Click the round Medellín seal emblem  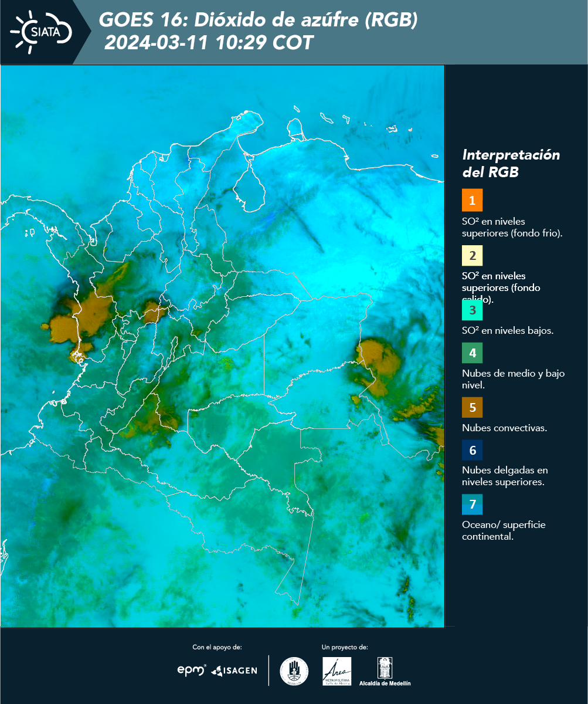click(x=294, y=671)
